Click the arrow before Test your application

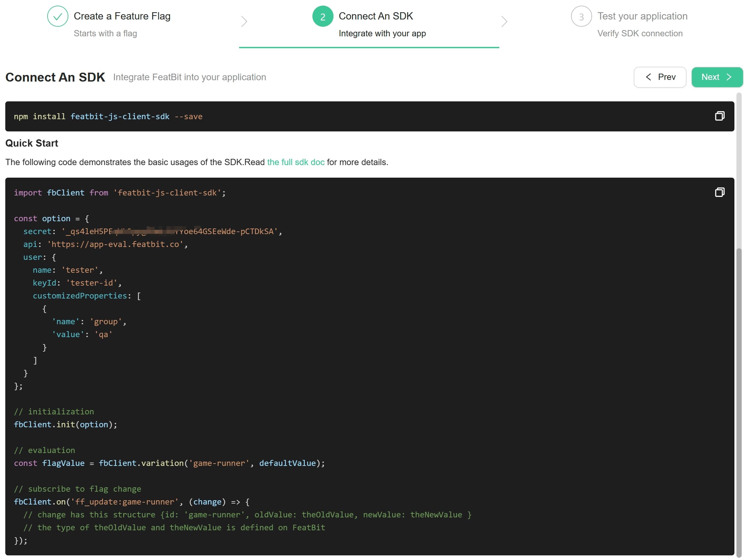coord(504,21)
